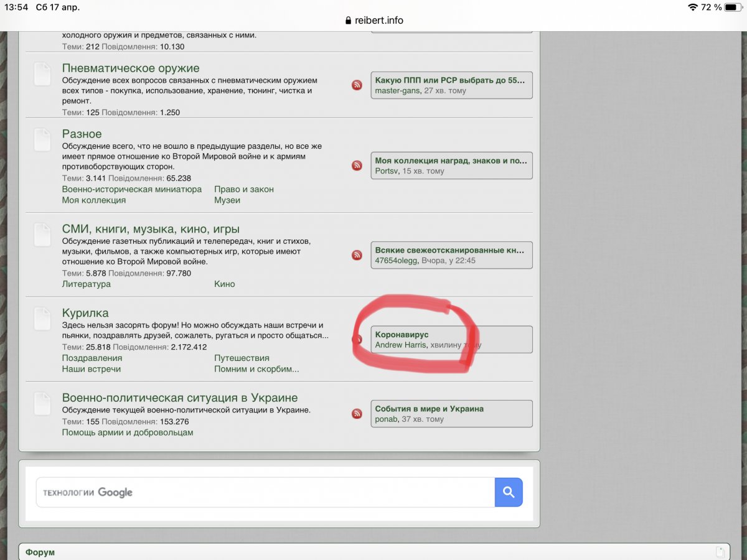Open Помощь армии и добровольцам subforum
747x560 pixels.
click(x=128, y=432)
